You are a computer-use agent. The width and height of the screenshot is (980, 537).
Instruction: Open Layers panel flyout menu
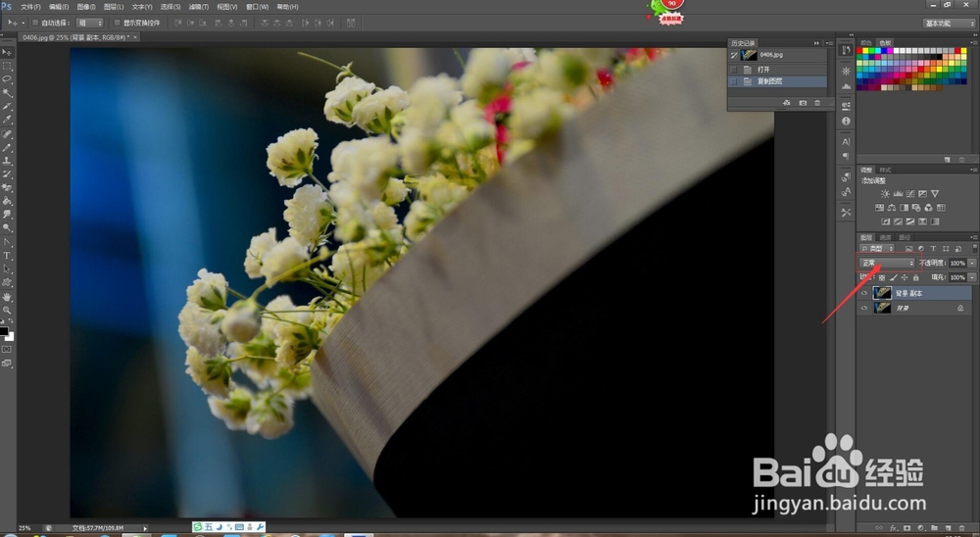974,237
